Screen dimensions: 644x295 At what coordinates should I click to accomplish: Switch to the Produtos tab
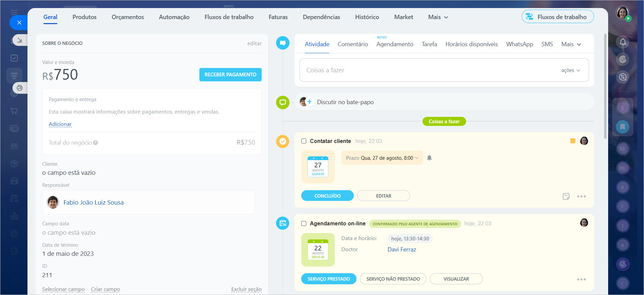point(84,17)
